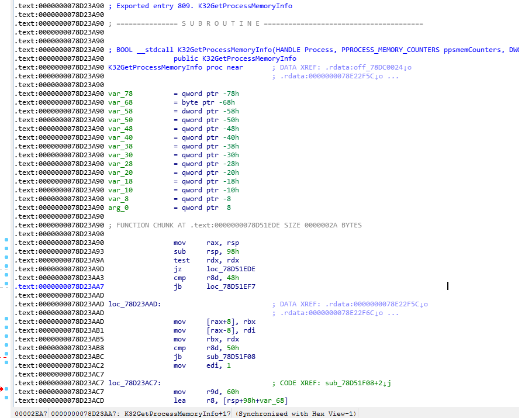This screenshot has height=418, width=532.
Task: Select the var_30 variable name
Action: 120,155
